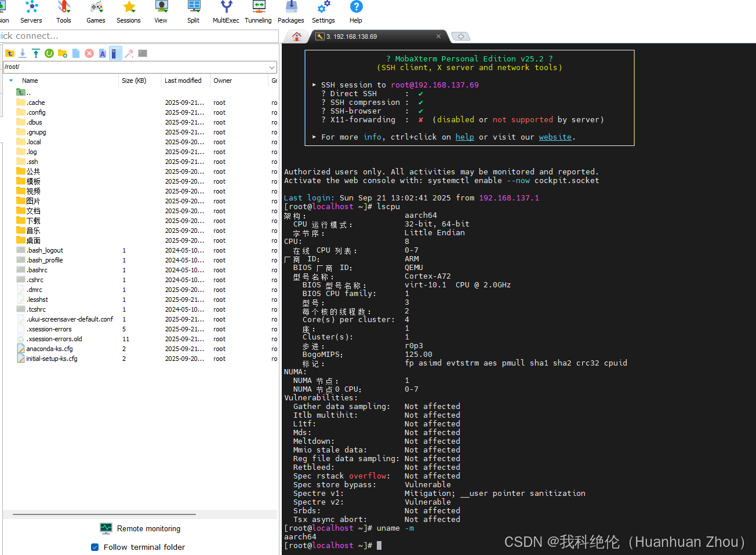Activate the MultiExec mode button

226,12
